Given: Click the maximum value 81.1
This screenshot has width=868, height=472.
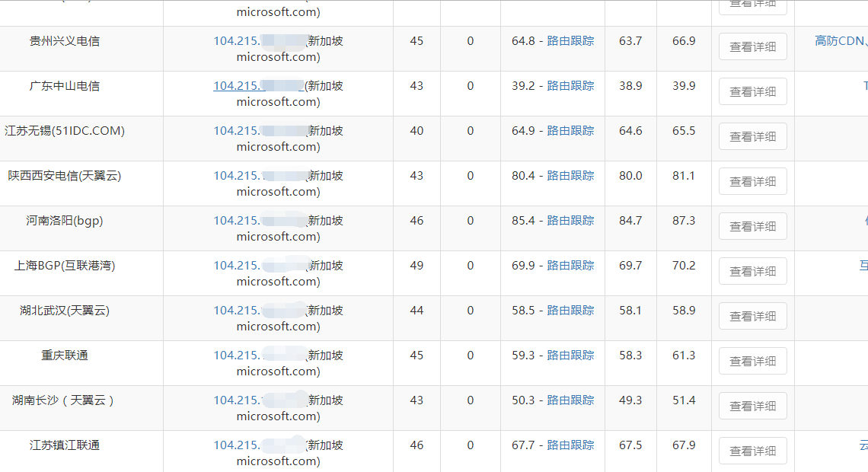Looking at the screenshot, I should 684,175.
